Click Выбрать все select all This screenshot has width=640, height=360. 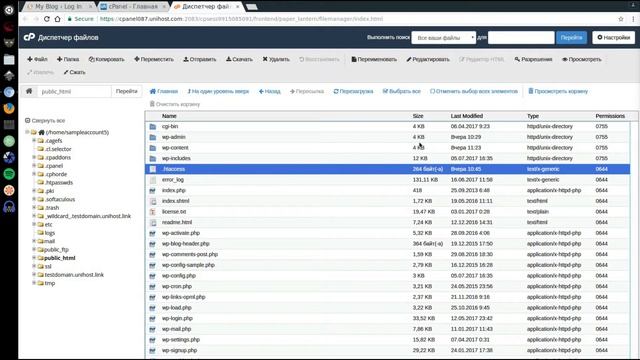(401, 91)
